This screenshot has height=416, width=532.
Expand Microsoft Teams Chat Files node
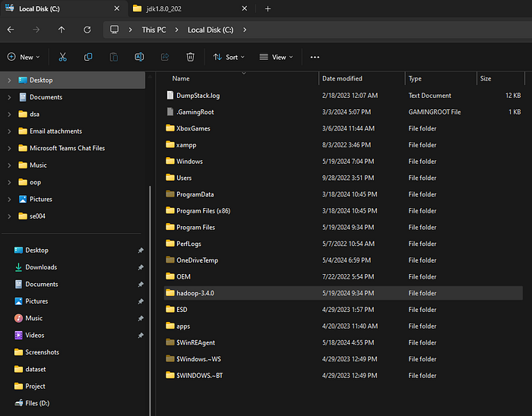click(x=9, y=148)
